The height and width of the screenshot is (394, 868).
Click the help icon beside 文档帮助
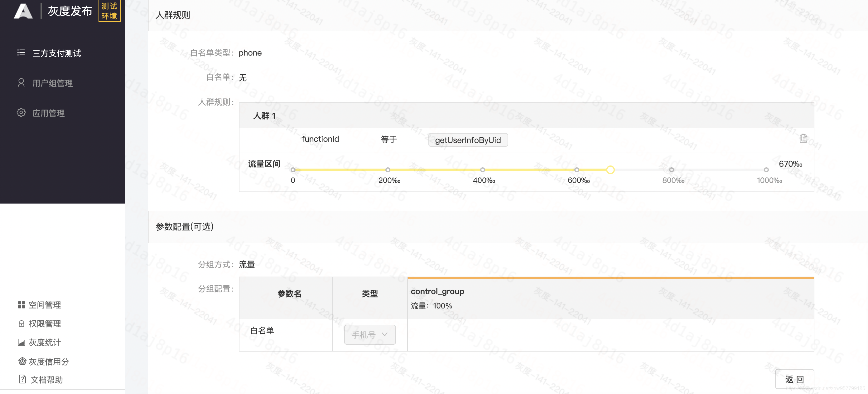(22, 380)
